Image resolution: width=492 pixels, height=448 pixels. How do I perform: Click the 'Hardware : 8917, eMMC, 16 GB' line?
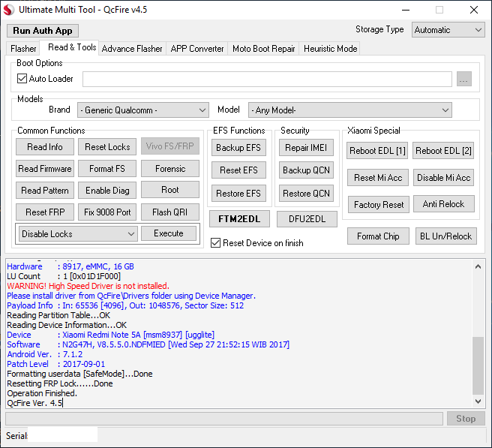70,266
